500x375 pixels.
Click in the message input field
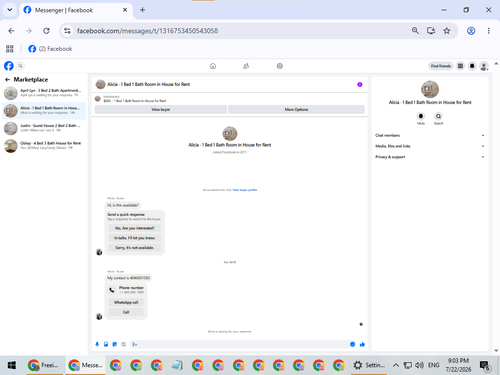[239, 344]
